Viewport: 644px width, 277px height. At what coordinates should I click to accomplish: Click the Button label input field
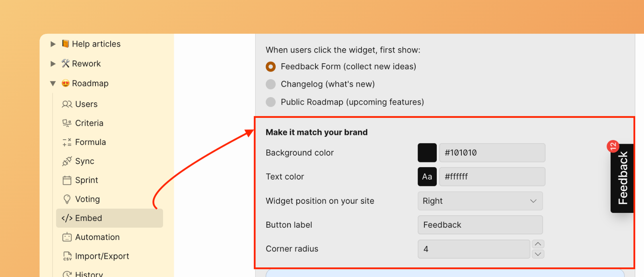click(x=480, y=225)
